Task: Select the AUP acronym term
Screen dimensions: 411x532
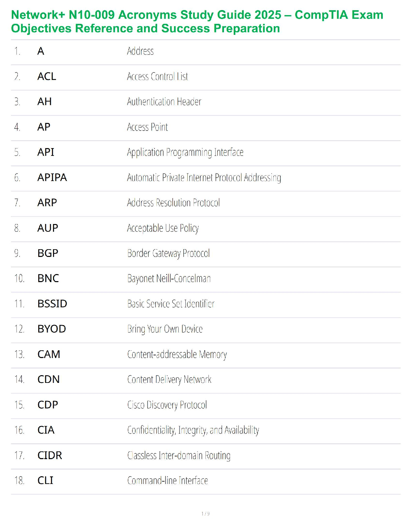Action: pyautogui.click(x=48, y=228)
